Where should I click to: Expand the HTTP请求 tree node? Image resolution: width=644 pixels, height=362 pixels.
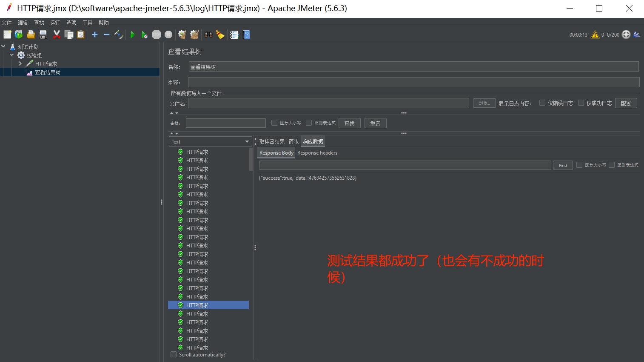pos(20,63)
